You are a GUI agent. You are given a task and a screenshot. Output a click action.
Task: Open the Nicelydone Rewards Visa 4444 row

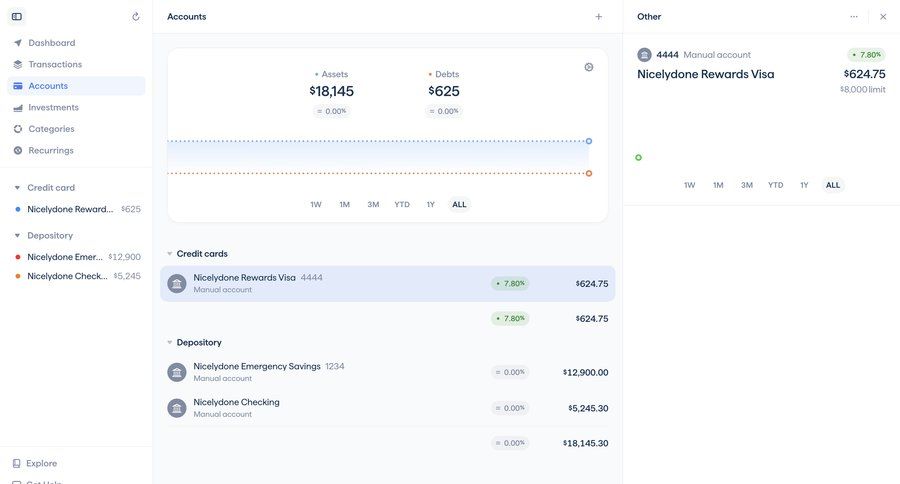[x=387, y=284]
